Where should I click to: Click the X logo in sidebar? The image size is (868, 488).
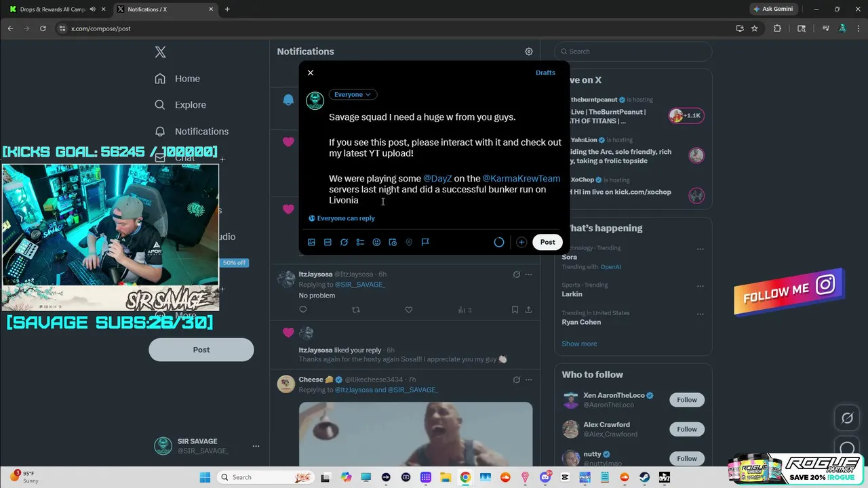(160, 52)
